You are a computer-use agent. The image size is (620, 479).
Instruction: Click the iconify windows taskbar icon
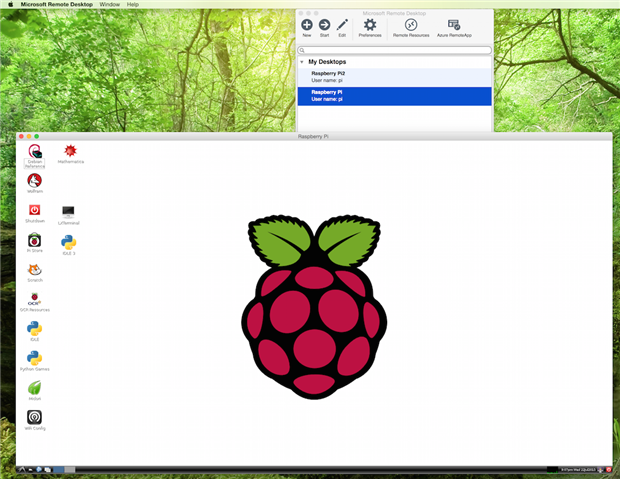coord(48,470)
